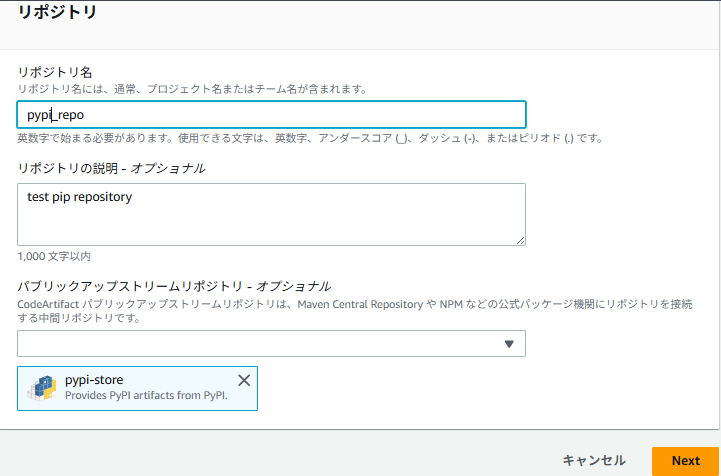Image resolution: width=721 pixels, height=476 pixels.
Task: Click the 1,000 文字以内 hint text
Action: click(54, 256)
